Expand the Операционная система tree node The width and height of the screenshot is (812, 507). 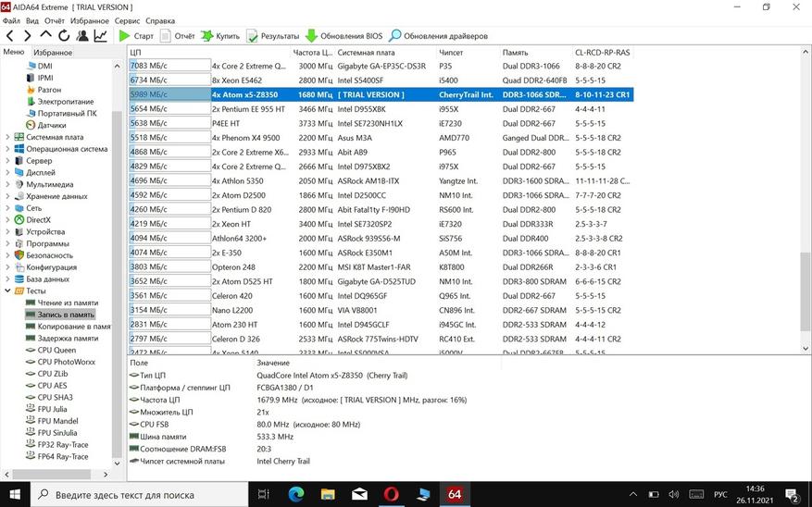click(x=7, y=149)
